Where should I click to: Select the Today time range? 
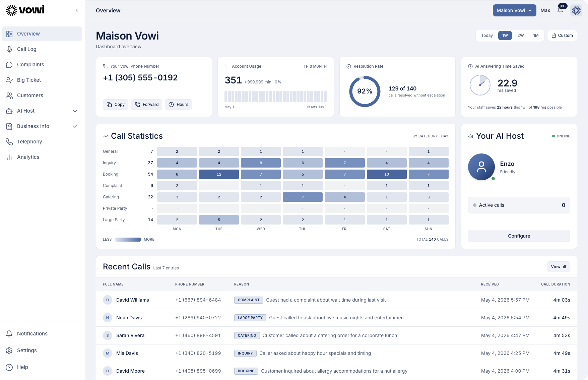(487, 36)
